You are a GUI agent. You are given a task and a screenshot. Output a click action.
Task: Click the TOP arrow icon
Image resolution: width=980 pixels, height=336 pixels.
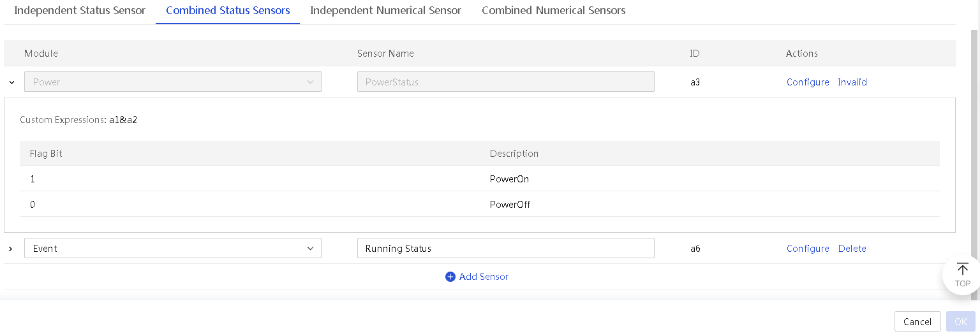tap(962, 269)
